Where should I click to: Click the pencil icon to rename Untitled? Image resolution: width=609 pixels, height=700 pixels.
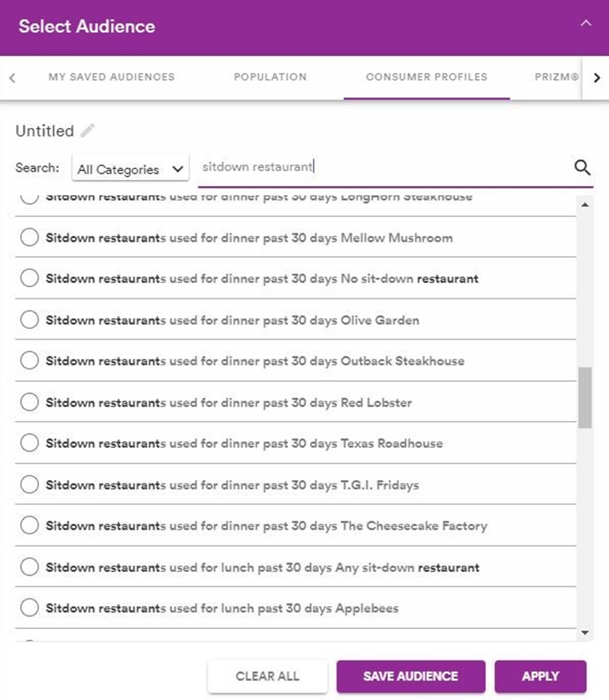coord(88,131)
